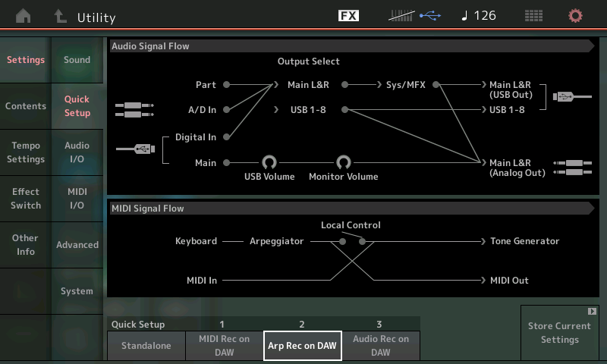Select the Sound sub-tab

[x=77, y=60]
